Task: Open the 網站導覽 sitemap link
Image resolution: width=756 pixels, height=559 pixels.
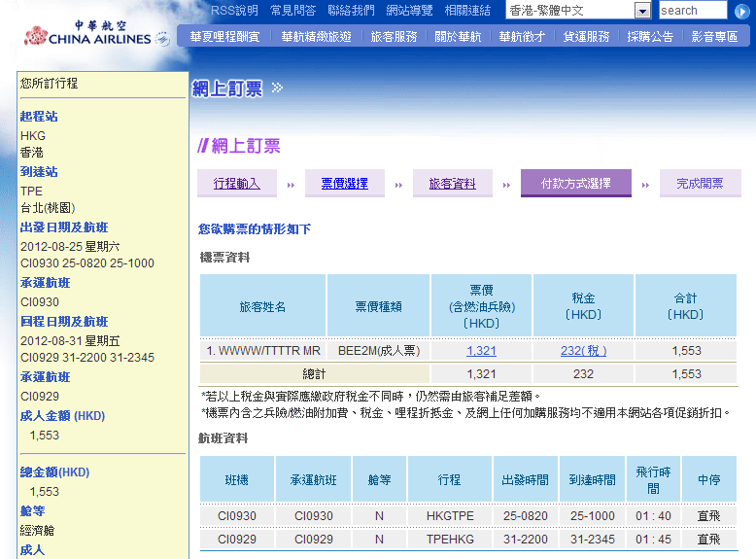Action: (409, 11)
